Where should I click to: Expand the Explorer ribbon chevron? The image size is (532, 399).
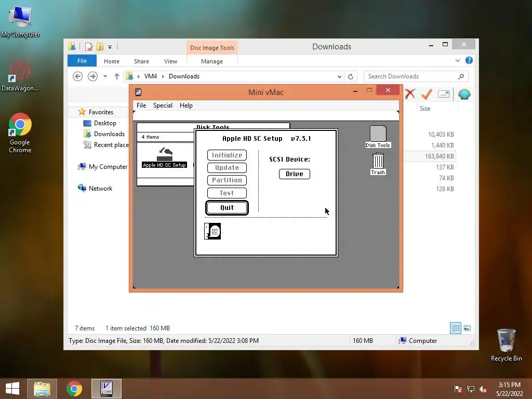pyautogui.click(x=457, y=60)
